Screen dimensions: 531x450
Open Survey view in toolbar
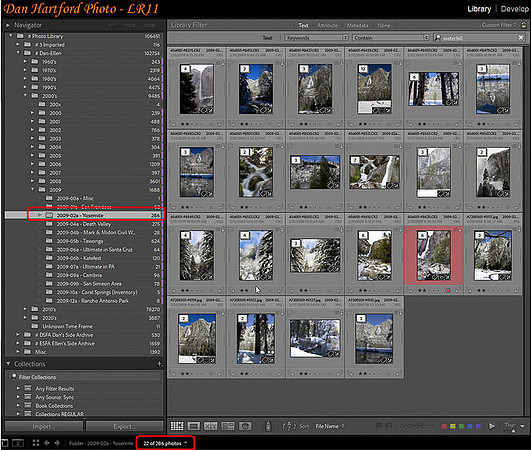[x=228, y=426]
